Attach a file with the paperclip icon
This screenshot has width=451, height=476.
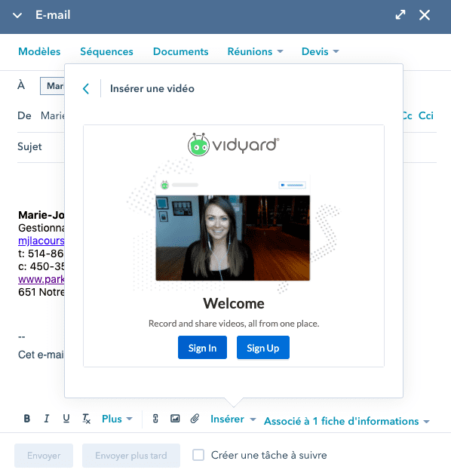tap(195, 419)
